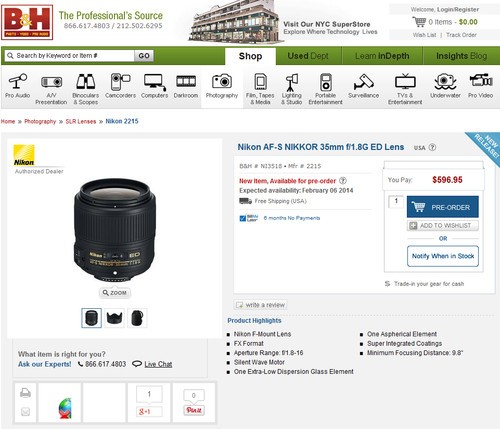Open the Surveillance category
The height and width of the screenshot is (429, 500).
click(363, 86)
